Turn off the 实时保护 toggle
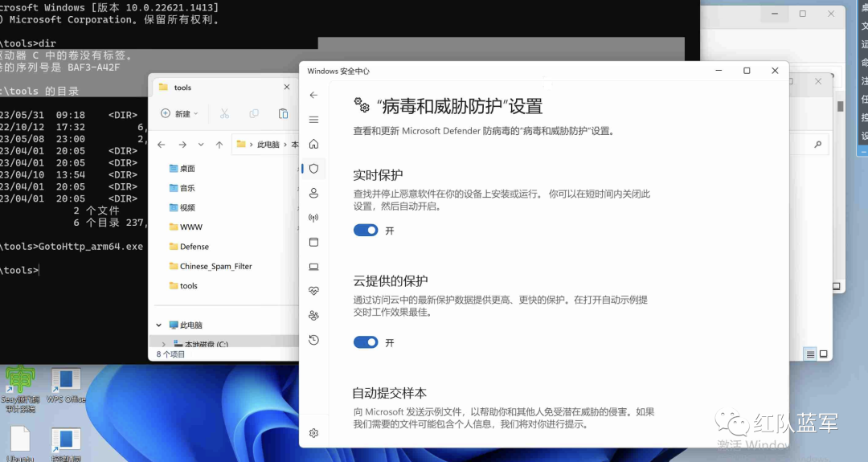The height and width of the screenshot is (462, 868). point(366,230)
